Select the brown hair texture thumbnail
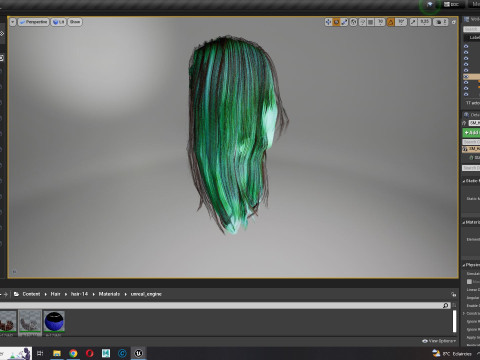Viewport: 480px width, 360px height. click(x=8, y=321)
